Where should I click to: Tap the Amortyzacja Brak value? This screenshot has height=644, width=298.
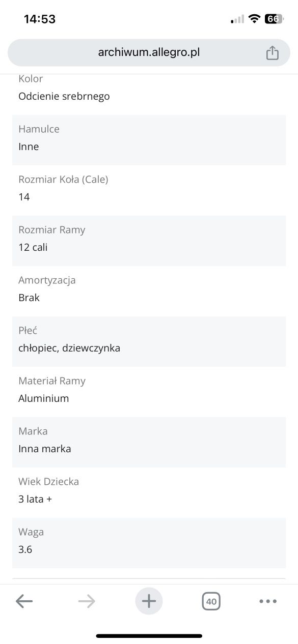[29, 298]
